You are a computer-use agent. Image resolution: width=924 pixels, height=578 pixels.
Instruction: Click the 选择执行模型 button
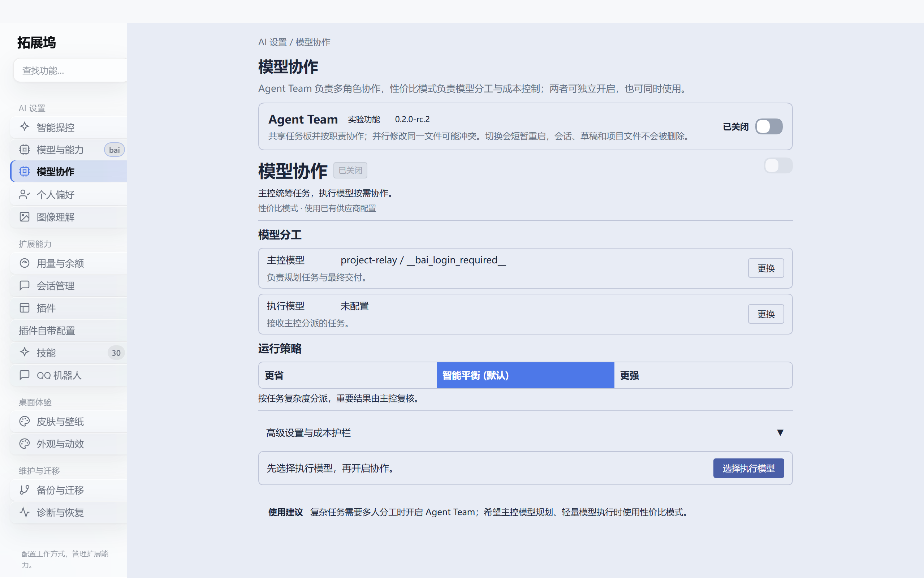pos(748,468)
